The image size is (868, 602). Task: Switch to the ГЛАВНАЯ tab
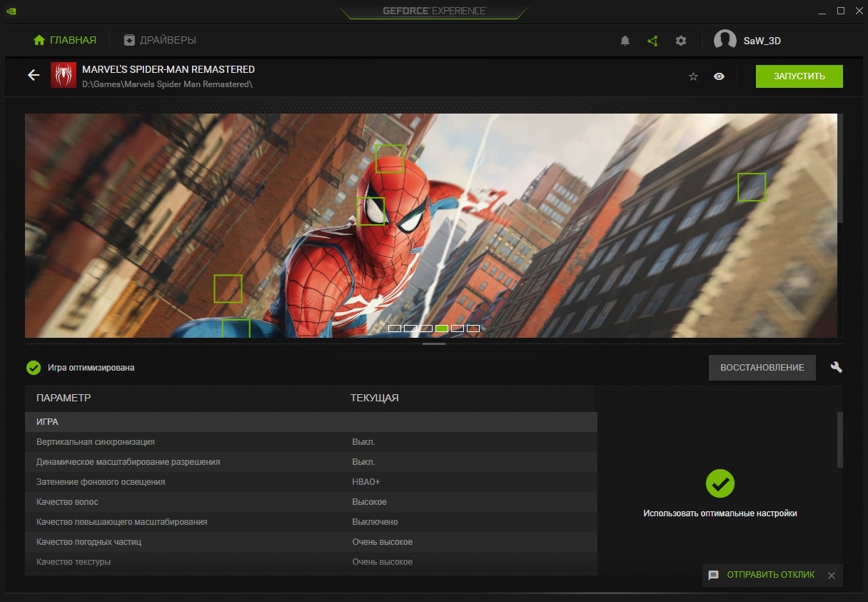point(65,40)
